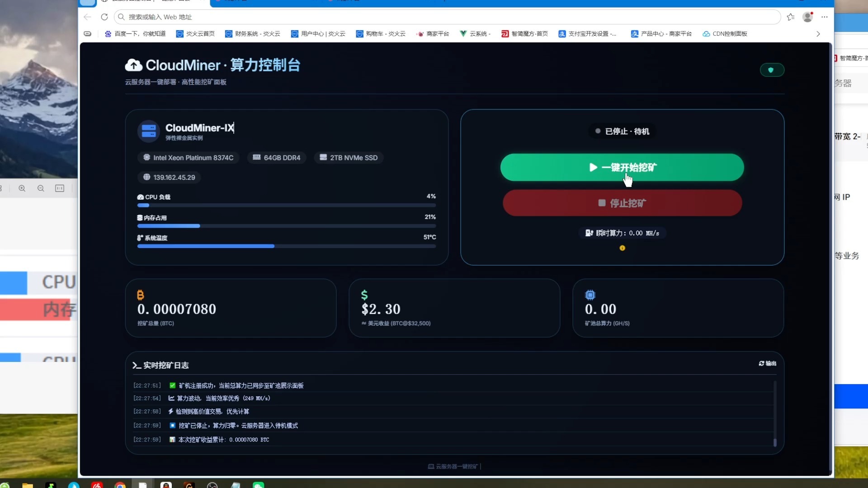Click the green dollar icon on the earnings card

[364, 295]
